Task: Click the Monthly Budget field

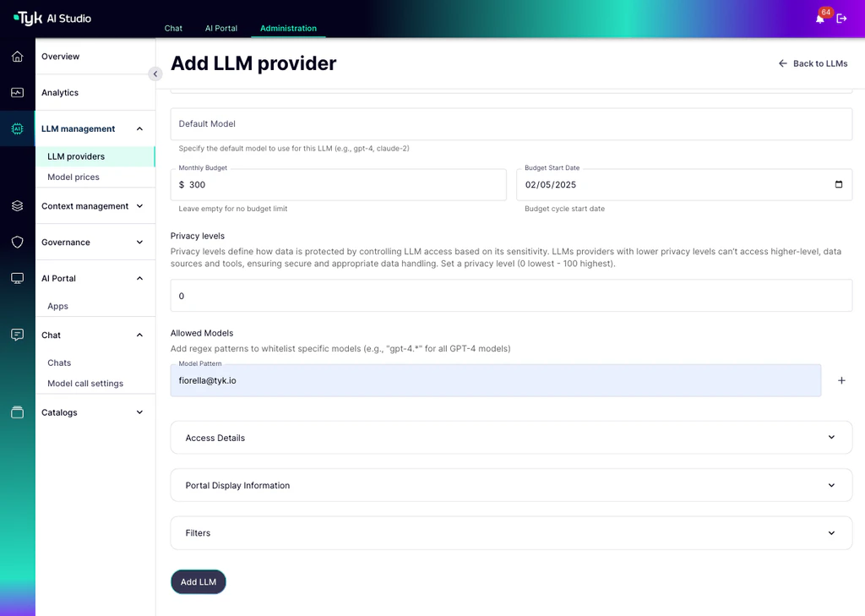Action: click(x=338, y=184)
